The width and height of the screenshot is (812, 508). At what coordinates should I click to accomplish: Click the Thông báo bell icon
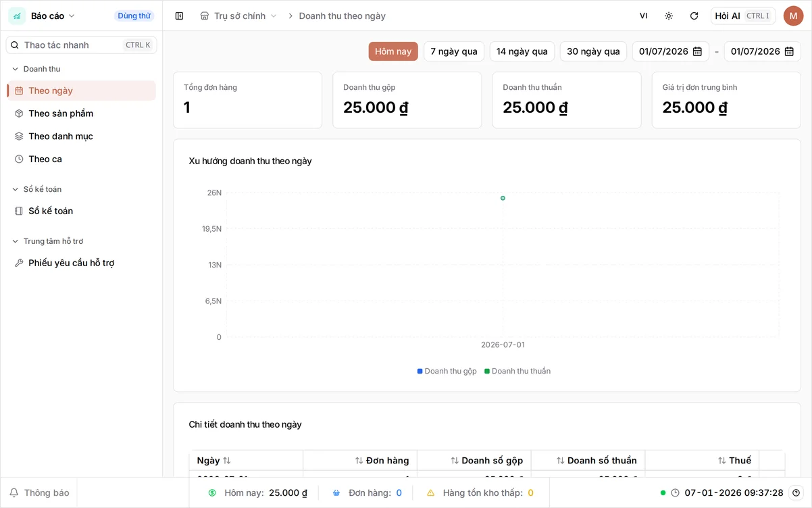pyautogui.click(x=14, y=492)
